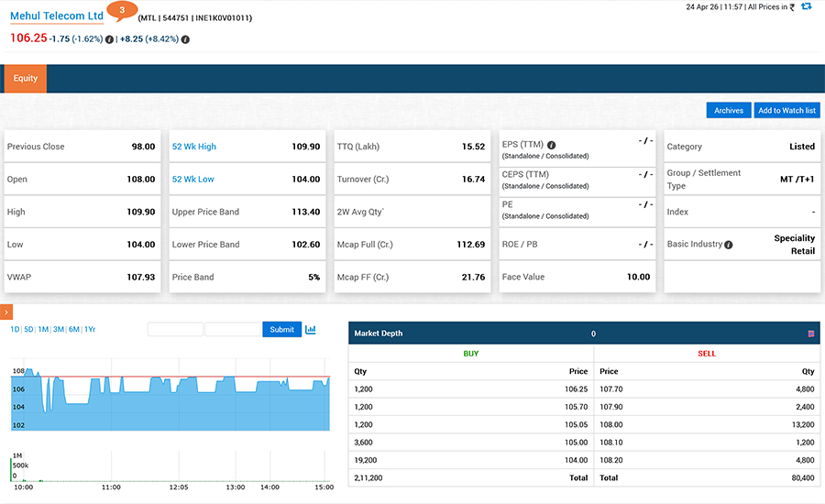Switch chart to 1M range

[x=43, y=330]
